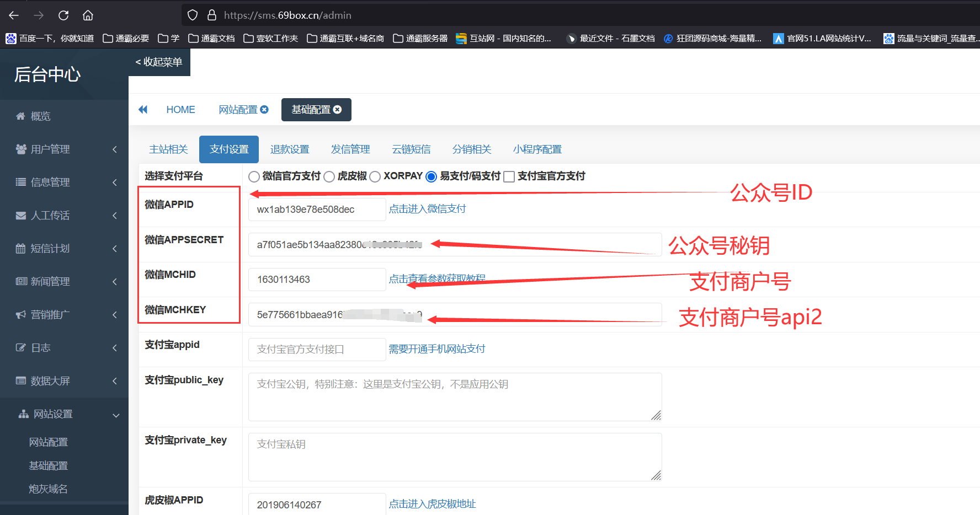
Task: Click the 短信计划 calendar icon
Action: tap(20, 248)
